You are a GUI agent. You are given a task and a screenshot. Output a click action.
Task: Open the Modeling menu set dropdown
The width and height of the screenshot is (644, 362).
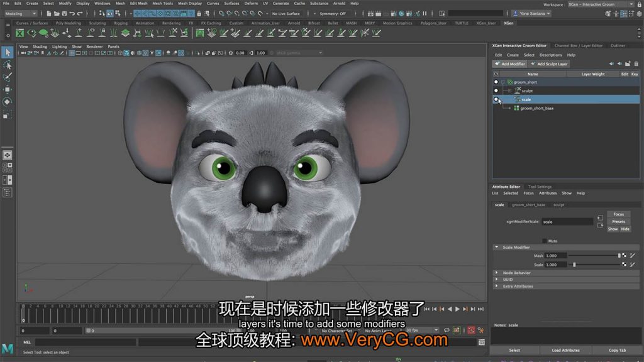tap(21, 14)
